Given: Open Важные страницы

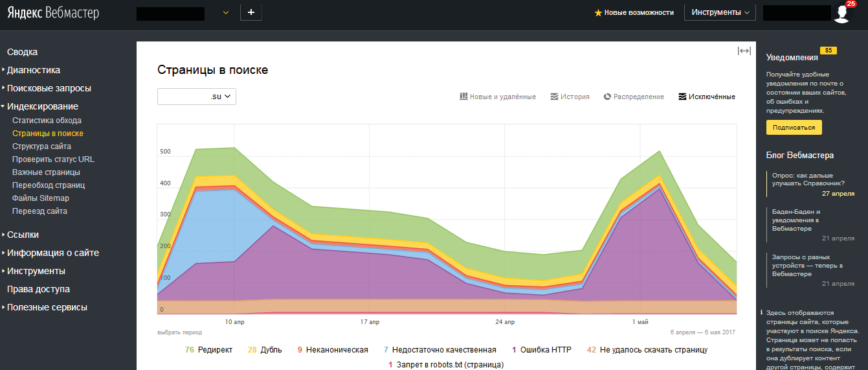Looking at the screenshot, I should click(x=46, y=172).
